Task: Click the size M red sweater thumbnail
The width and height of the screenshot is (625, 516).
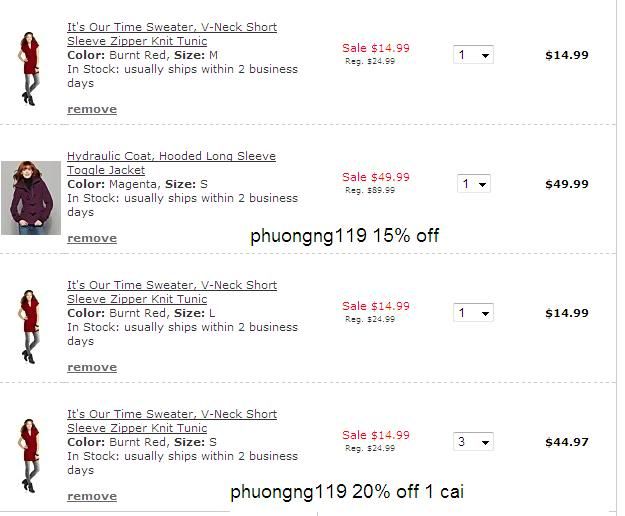Action: click(28, 68)
